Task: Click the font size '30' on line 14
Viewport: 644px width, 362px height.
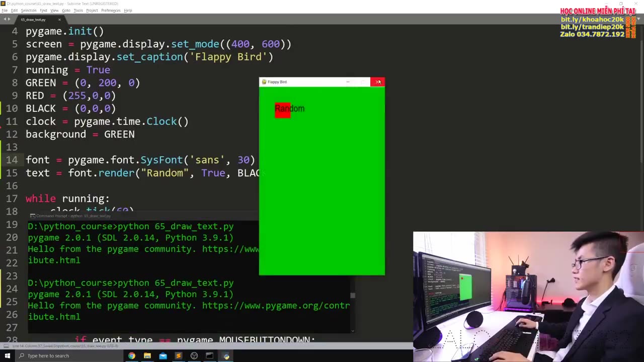Action: point(244,160)
